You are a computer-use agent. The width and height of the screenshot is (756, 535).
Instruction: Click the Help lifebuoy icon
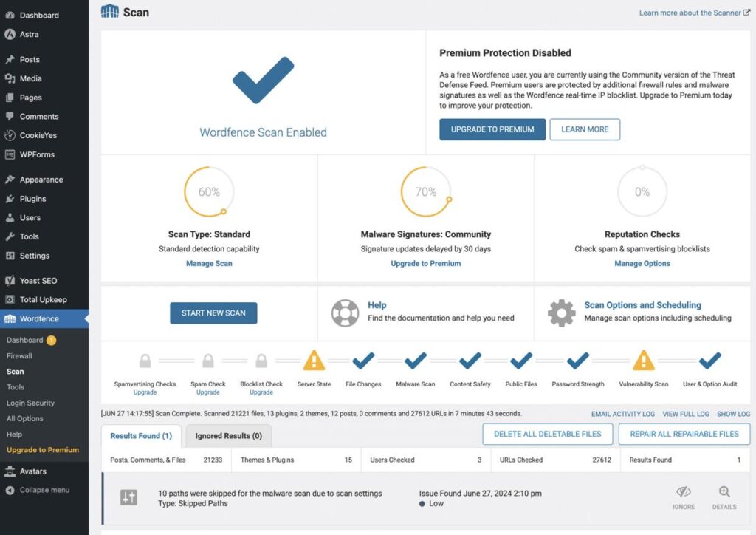[345, 313]
